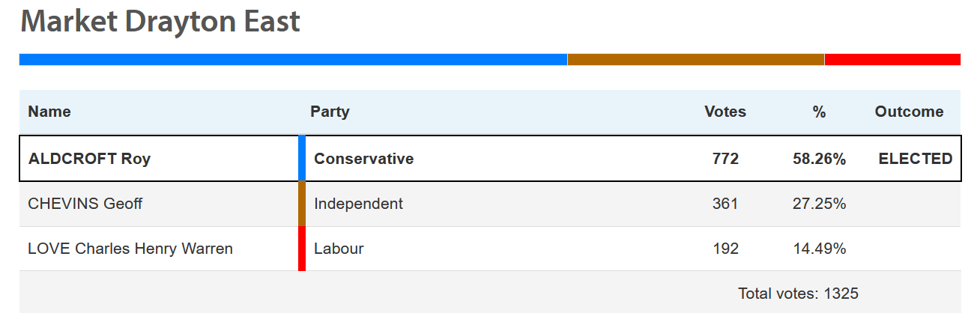
Task: Select the brown Independent bar segment
Action: click(x=696, y=59)
